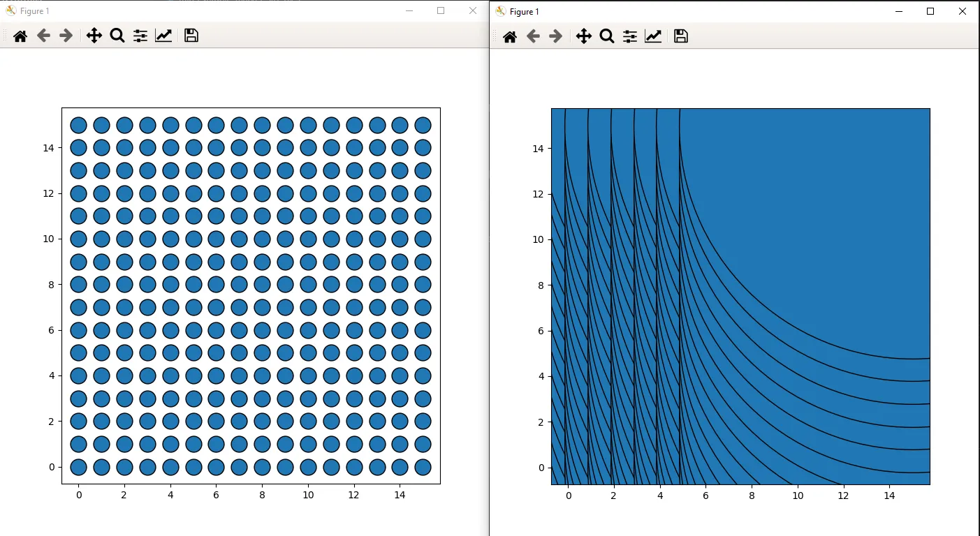The height and width of the screenshot is (536, 980).
Task: Minimize the right Figure 1 window
Action: 898,11
